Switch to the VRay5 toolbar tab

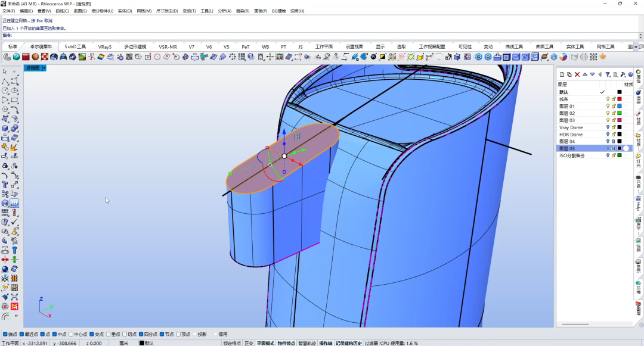point(105,46)
